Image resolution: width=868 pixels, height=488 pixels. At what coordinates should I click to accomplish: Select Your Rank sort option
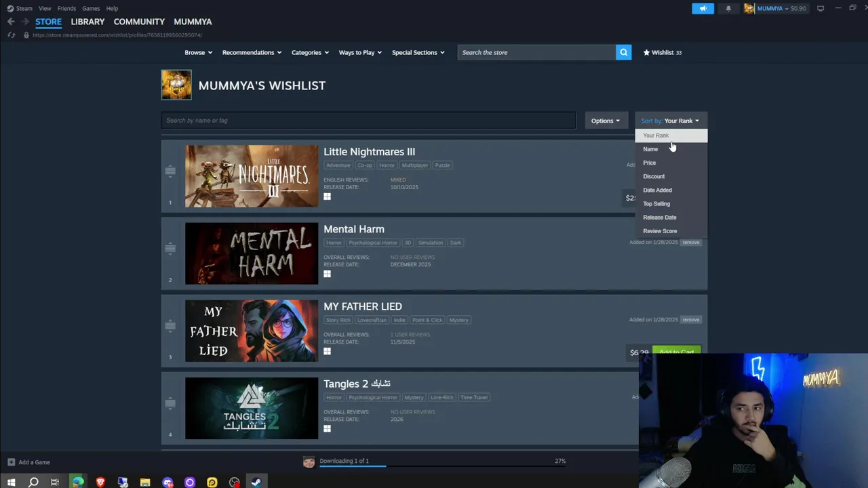pos(671,136)
